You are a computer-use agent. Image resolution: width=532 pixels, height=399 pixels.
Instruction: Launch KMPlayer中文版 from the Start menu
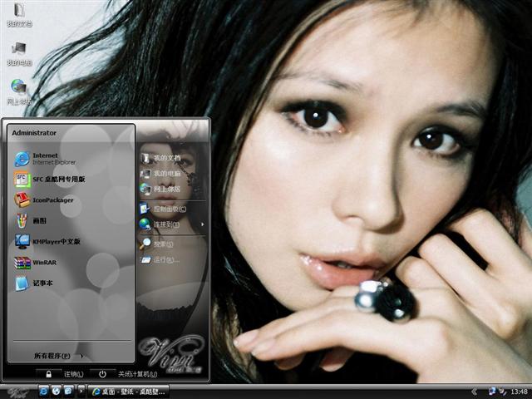(47, 242)
